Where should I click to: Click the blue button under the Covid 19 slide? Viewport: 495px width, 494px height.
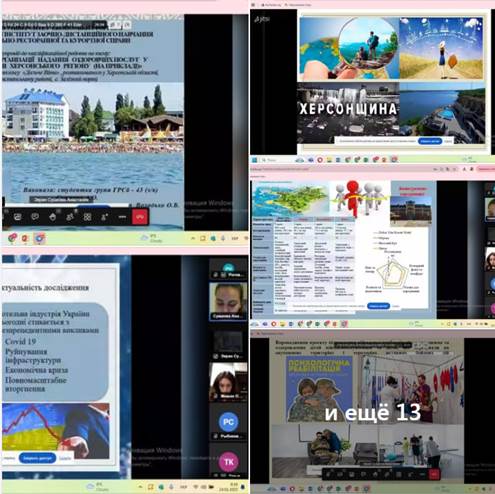[37, 458]
